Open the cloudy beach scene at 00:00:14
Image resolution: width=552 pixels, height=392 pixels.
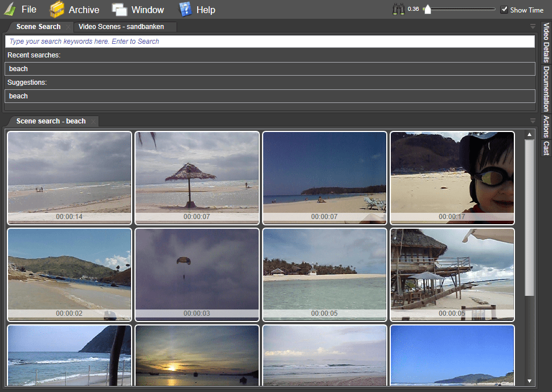click(69, 178)
